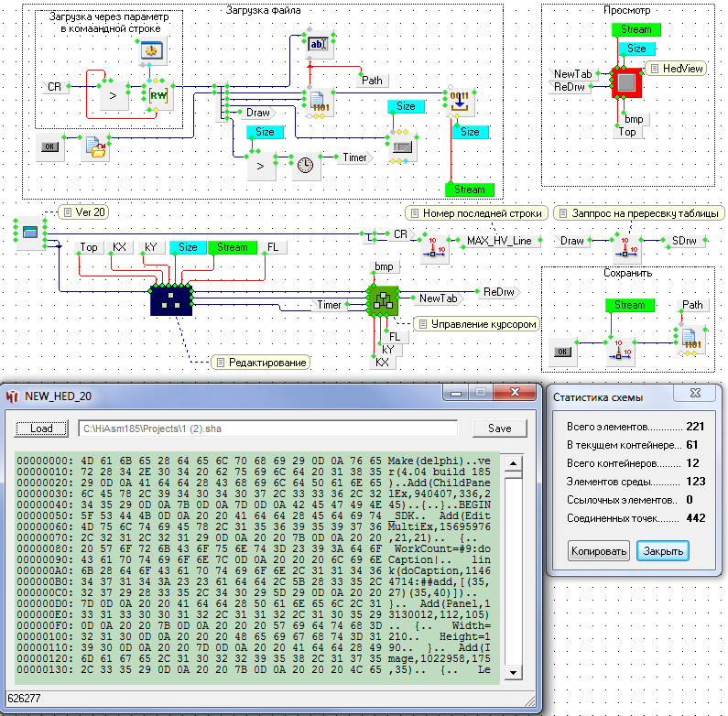Click the file path input field

pyautogui.click(x=267, y=429)
